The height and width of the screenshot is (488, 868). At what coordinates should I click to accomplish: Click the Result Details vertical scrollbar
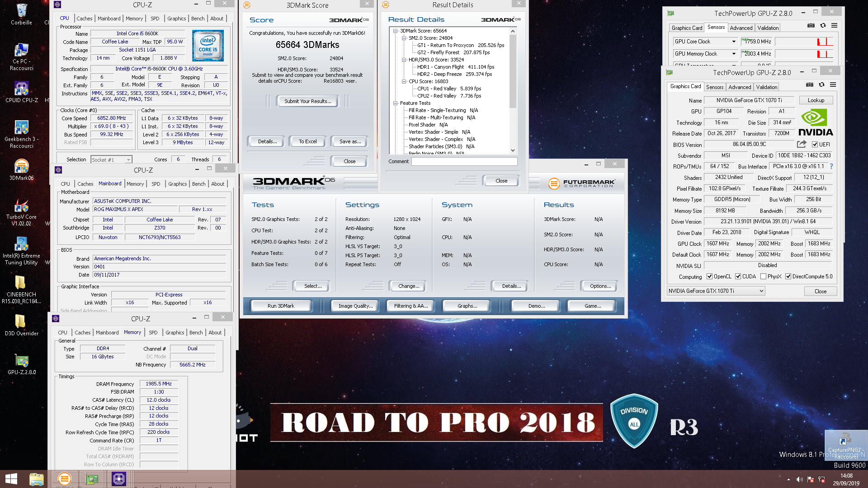click(513, 72)
